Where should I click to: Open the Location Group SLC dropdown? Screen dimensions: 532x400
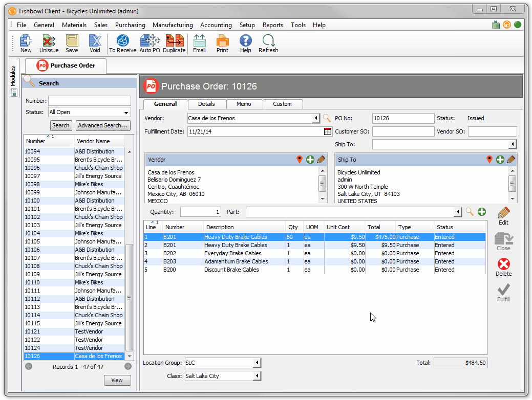[x=257, y=363]
